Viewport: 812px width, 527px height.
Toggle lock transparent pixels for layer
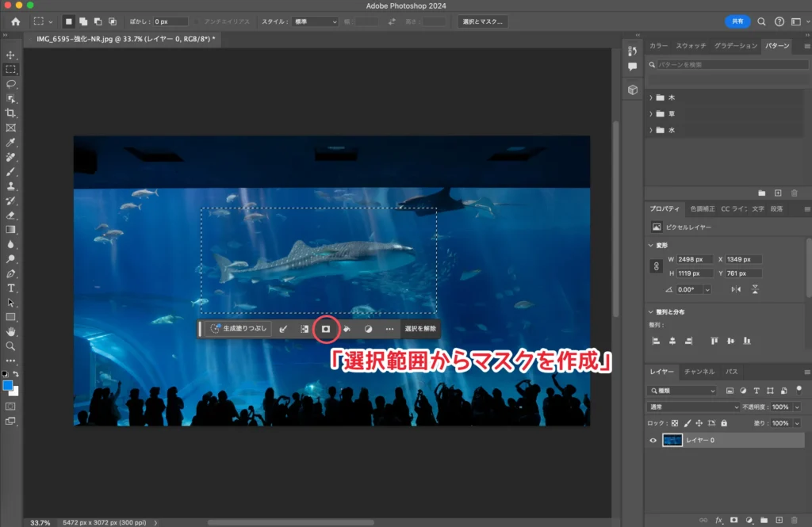point(676,423)
